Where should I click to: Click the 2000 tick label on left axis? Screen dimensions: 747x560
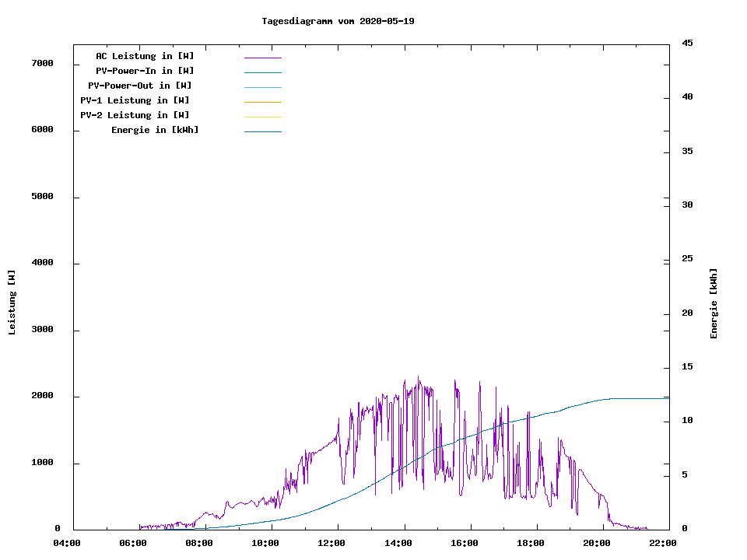click(x=41, y=396)
